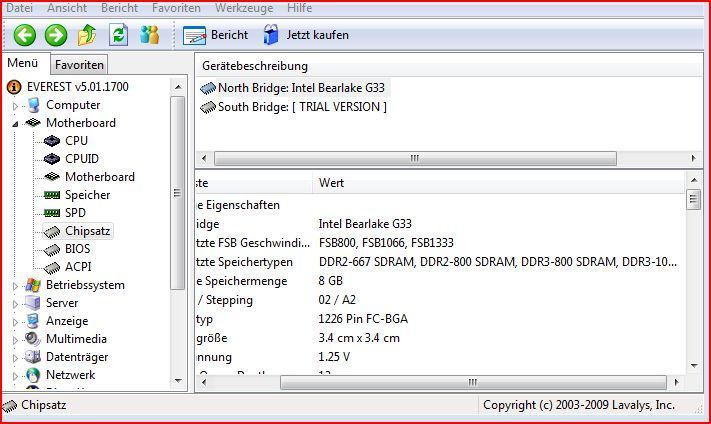Select the CPUID tree item
The width and height of the screenshot is (711, 424).
(x=82, y=159)
